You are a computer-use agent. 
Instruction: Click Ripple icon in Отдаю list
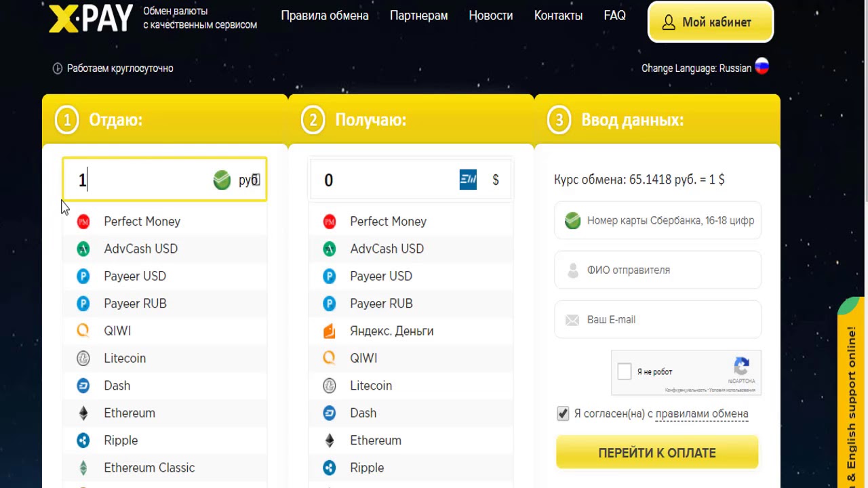[83, 440]
